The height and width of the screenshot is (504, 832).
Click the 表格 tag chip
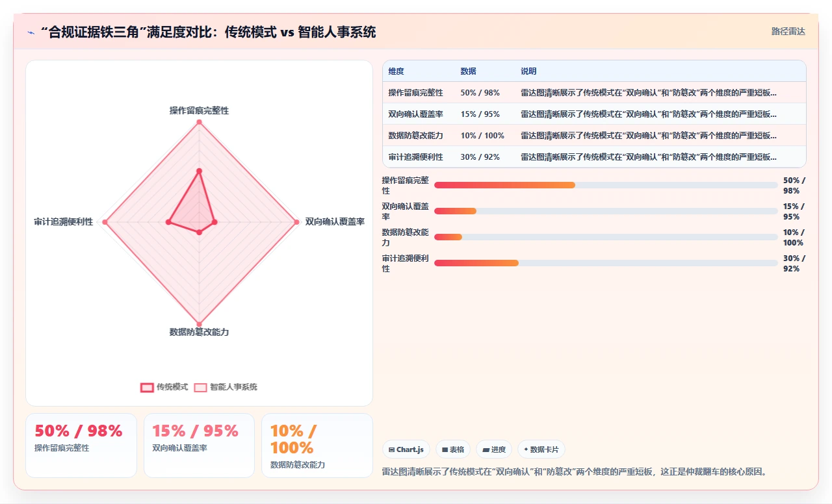(453, 449)
